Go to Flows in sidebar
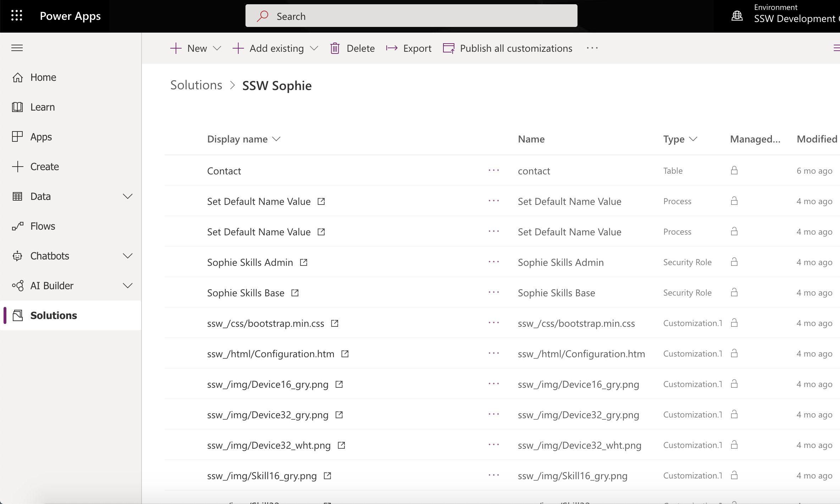Viewport: 840px width, 504px height. [43, 226]
